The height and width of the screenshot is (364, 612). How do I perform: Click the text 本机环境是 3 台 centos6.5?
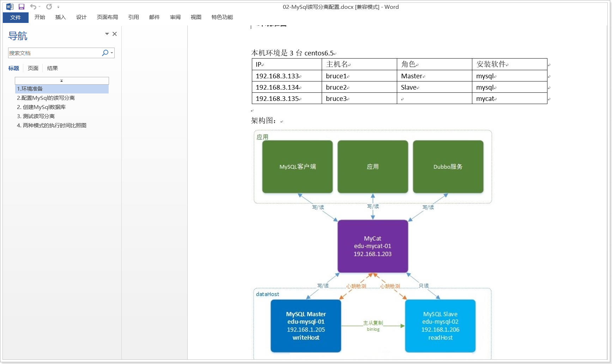292,53
